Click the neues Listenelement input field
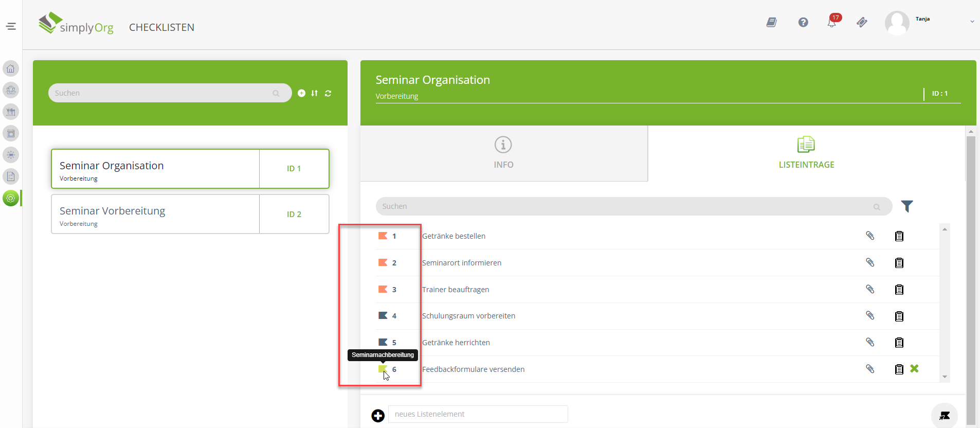The height and width of the screenshot is (428, 980). (x=478, y=414)
